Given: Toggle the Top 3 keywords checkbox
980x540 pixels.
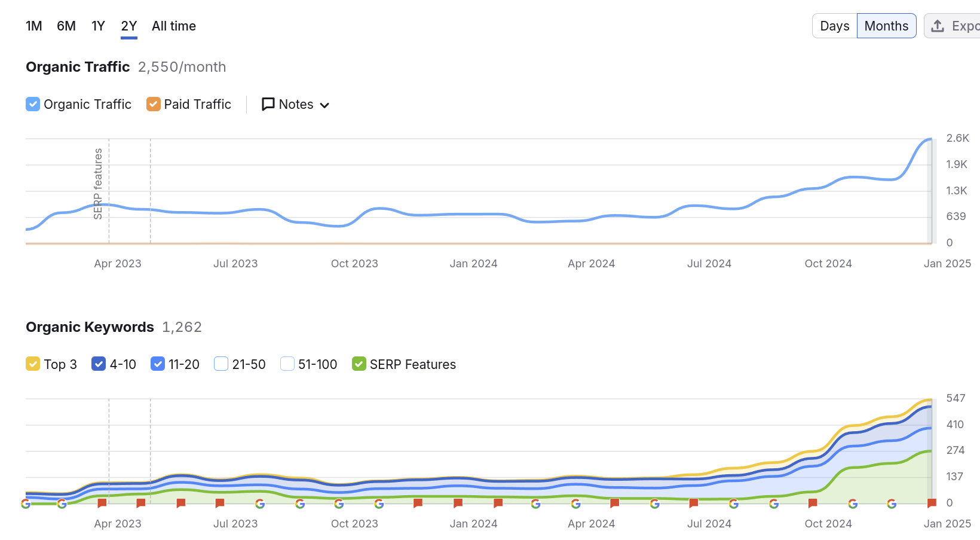Looking at the screenshot, I should click(33, 364).
